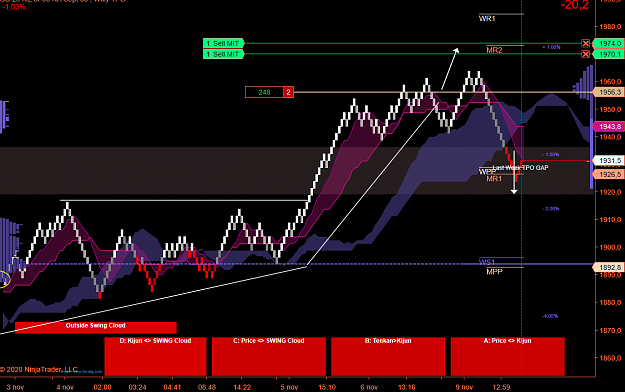Click the 1980,0 price axis label
Screen dimensions: 625x392
pos(611,26)
